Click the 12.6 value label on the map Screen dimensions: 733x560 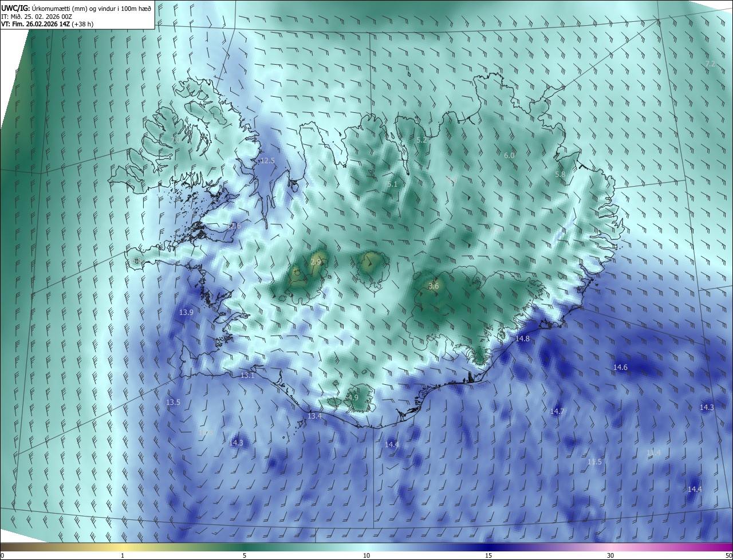[234, 226]
